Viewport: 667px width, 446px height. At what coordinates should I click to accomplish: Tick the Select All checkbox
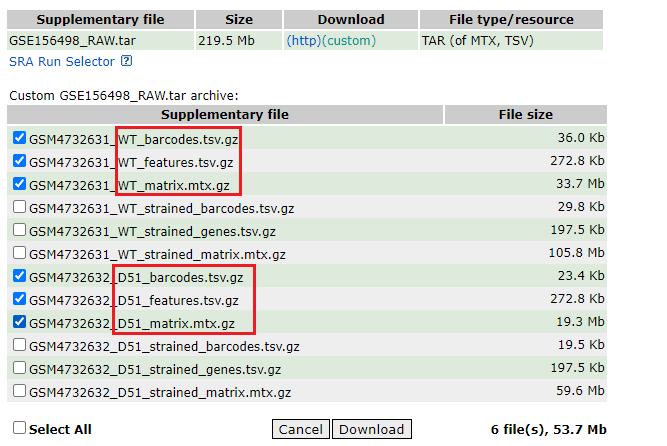pyautogui.click(x=19, y=428)
